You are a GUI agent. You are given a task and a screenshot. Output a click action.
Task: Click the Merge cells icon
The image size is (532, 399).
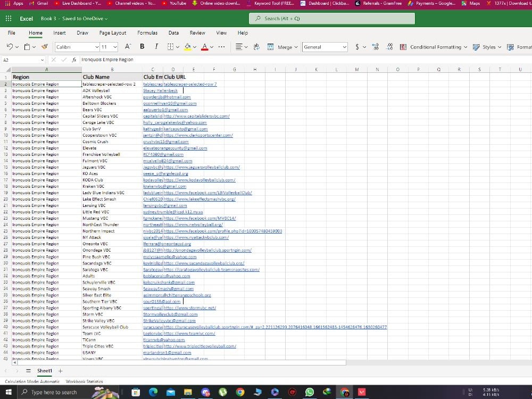pyautogui.click(x=270, y=47)
